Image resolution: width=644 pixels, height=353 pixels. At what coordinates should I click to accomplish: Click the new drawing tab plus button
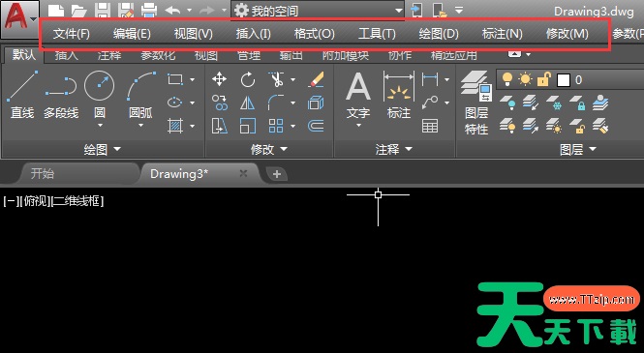coord(277,174)
